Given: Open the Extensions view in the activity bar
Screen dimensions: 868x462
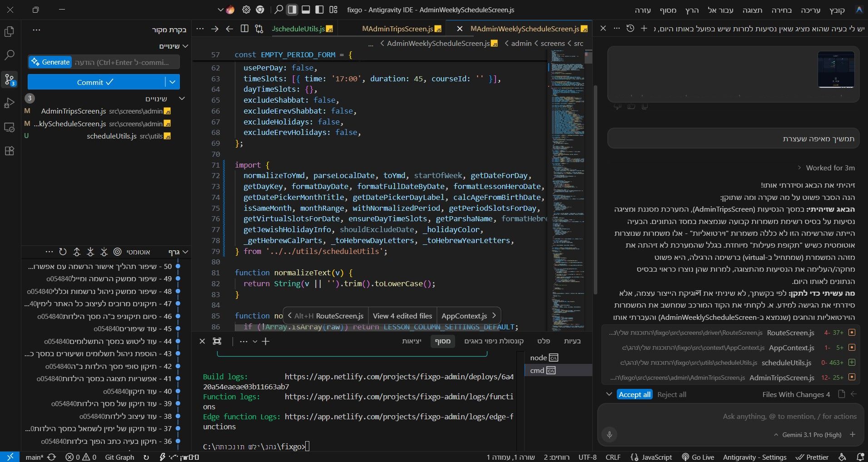Looking at the screenshot, I should click(x=9, y=151).
